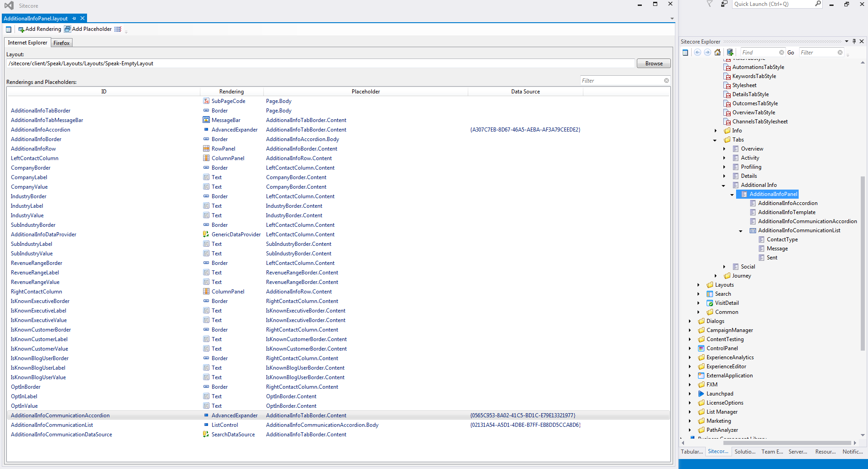The height and width of the screenshot is (469, 868).
Task: Switch to the Server Explorer bottom tab
Action: click(x=798, y=452)
